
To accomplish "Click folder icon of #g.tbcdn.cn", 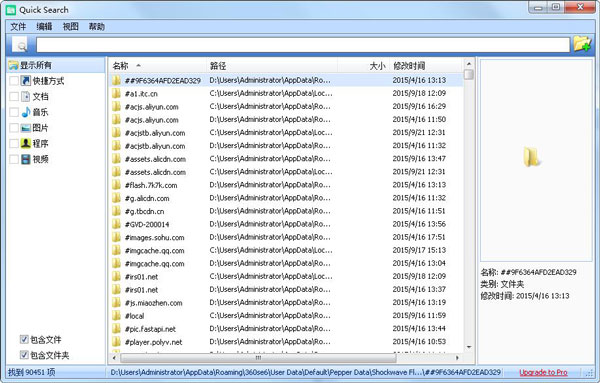I will pyautogui.click(x=116, y=211).
